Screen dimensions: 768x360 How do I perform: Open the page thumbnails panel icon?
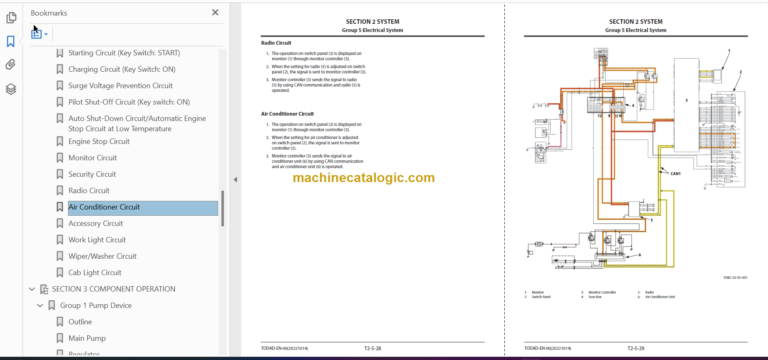[11, 18]
